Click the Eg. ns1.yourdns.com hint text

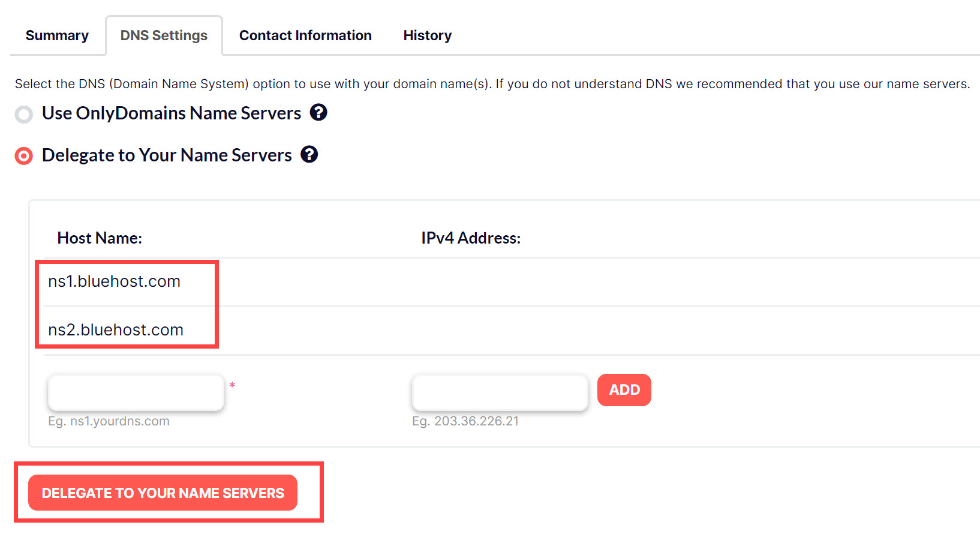coord(109,421)
